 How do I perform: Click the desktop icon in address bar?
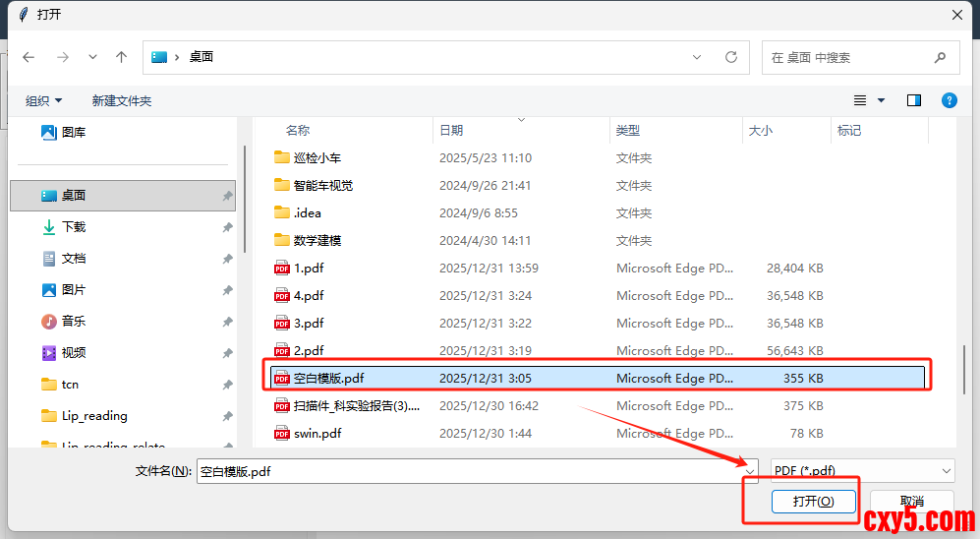pos(159,57)
